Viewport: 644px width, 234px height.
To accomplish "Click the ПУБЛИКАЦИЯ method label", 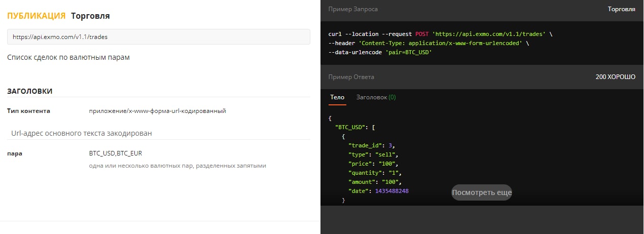I will 37,16.
